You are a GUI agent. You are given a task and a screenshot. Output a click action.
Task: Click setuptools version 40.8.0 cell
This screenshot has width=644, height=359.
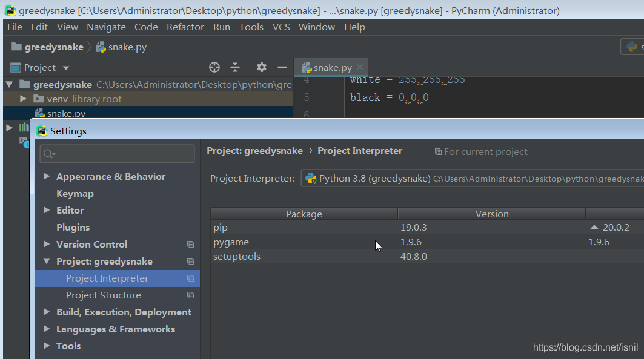click(414, 257)
